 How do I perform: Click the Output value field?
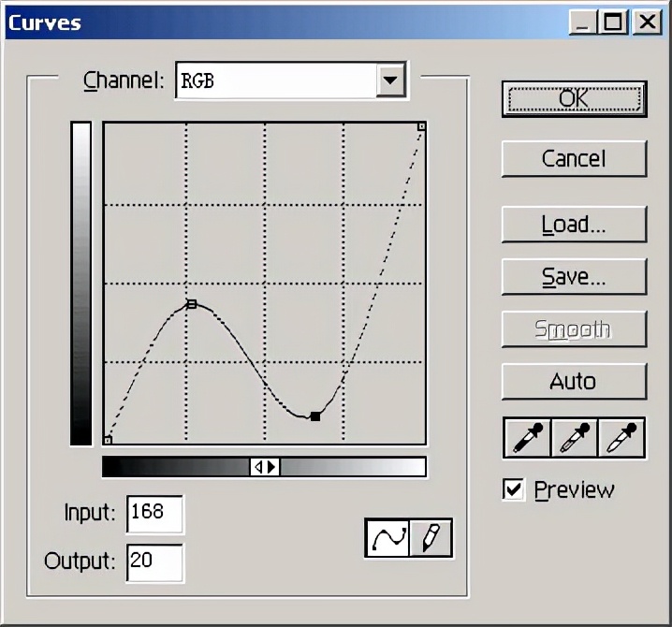pyautogui.click(x=155, y=563)
